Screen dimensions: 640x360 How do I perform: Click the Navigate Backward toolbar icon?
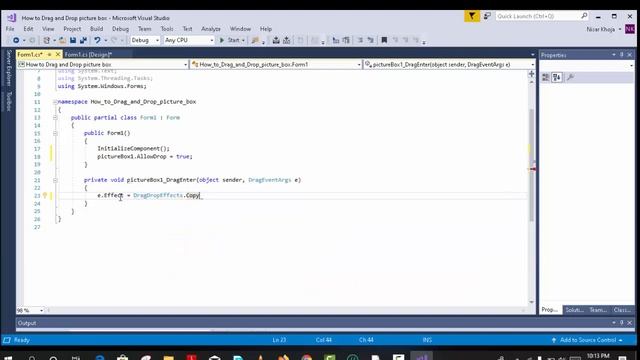[16, 40]
